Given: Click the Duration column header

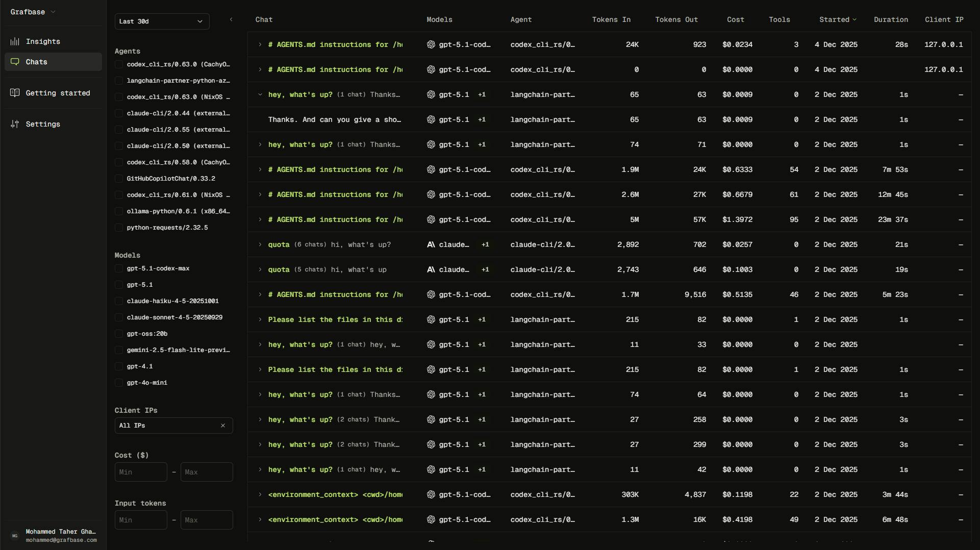Looking at the screenshot, I should tap(891, 20).
